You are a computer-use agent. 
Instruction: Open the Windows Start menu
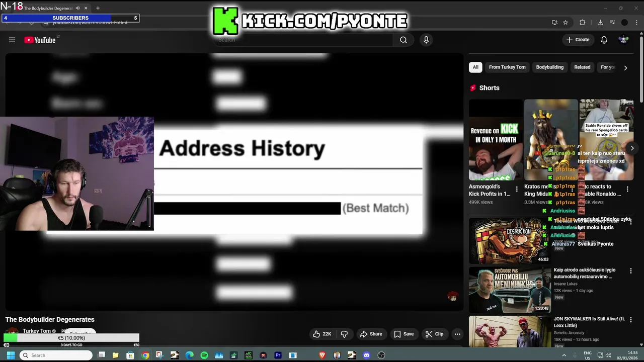click(10, 355)
